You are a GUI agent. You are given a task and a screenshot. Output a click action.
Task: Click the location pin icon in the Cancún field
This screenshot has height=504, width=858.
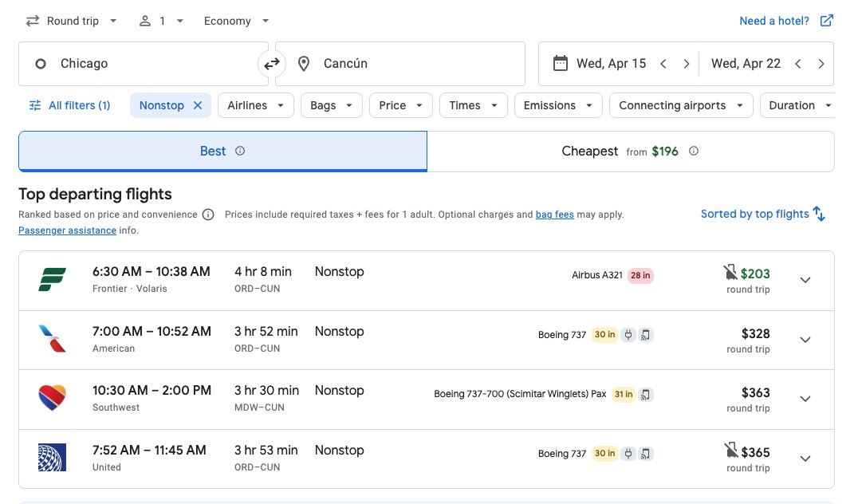pyautogui.click(x=304, y=63)
